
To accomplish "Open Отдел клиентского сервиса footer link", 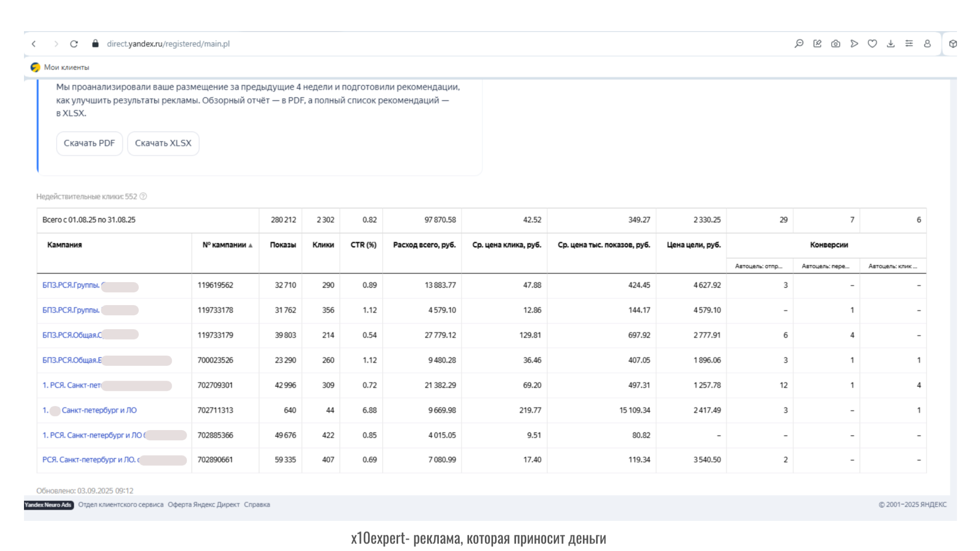I will coord(121,505).
